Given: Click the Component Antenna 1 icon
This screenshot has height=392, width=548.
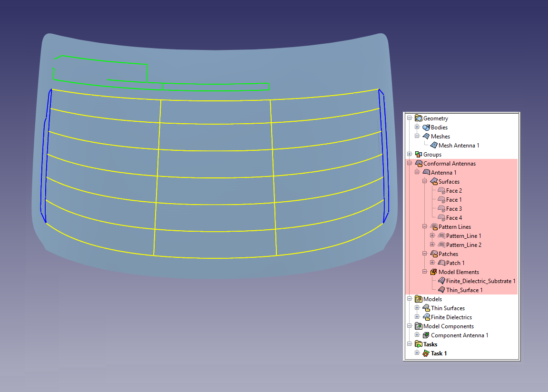Looking at the screenshot, I should (426, 335).
